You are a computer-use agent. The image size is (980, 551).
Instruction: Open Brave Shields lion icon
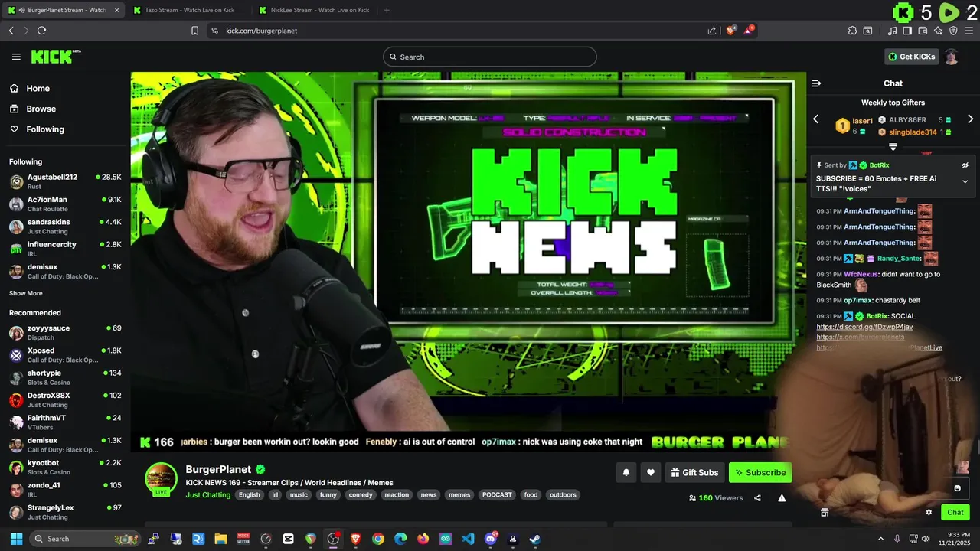click(x=731, y=31)
